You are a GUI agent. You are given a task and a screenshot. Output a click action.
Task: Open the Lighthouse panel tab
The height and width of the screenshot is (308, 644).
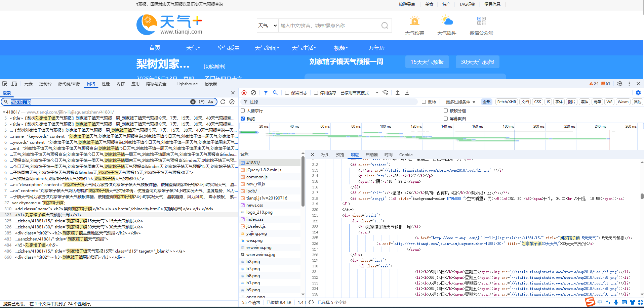coord(187,84)
